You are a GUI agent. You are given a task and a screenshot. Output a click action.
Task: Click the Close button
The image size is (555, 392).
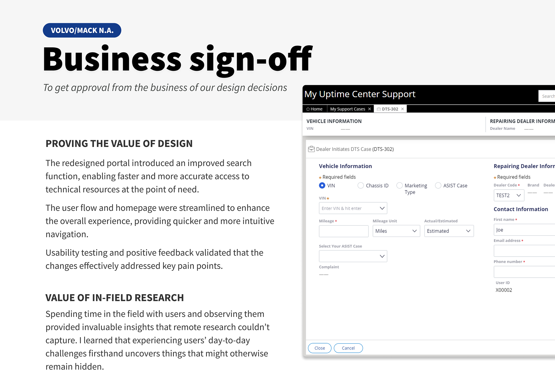(319, 348)
